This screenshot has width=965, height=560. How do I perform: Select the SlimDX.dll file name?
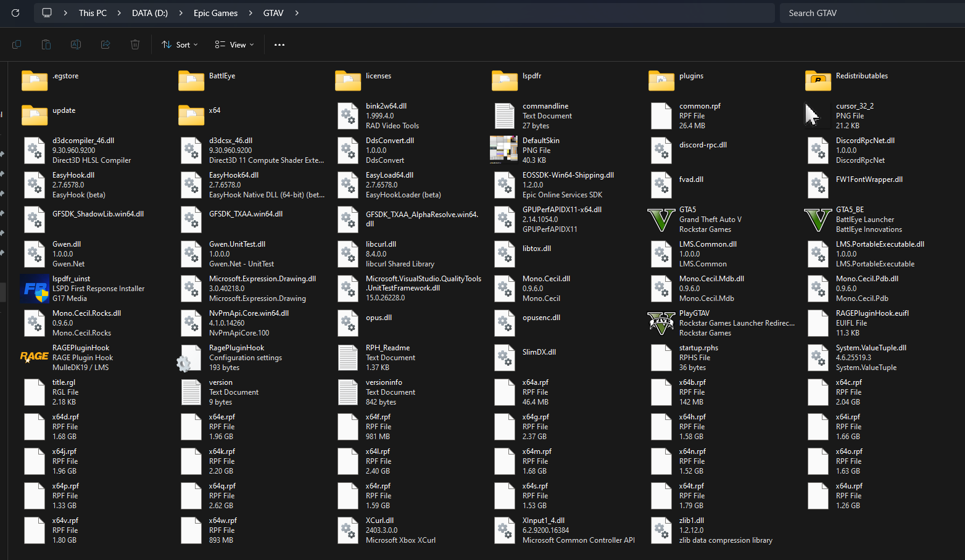coord(539,352)
